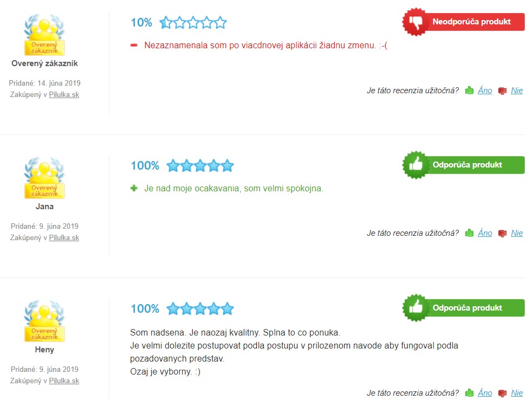Mark Jana's review as useful with Áno

click(x=485, y=233)
